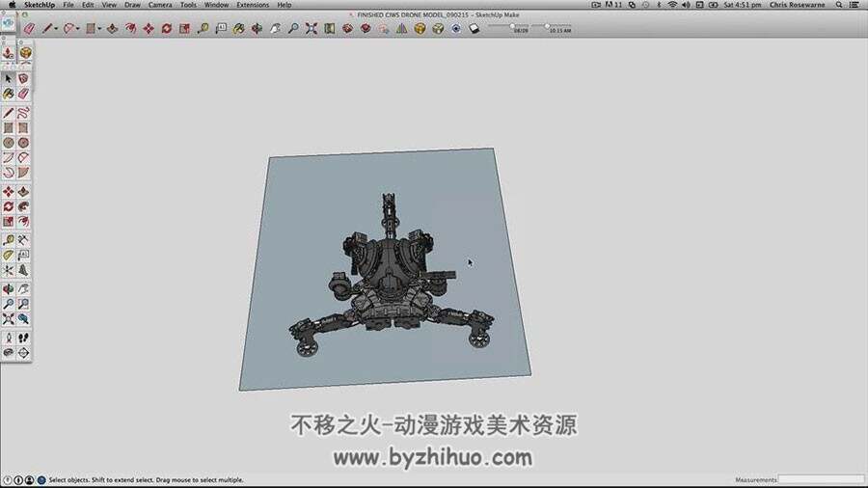Select the Zoom magnifier in top toolbar
Viewport: 868px width, 488px height.
[x=293, y=28]
